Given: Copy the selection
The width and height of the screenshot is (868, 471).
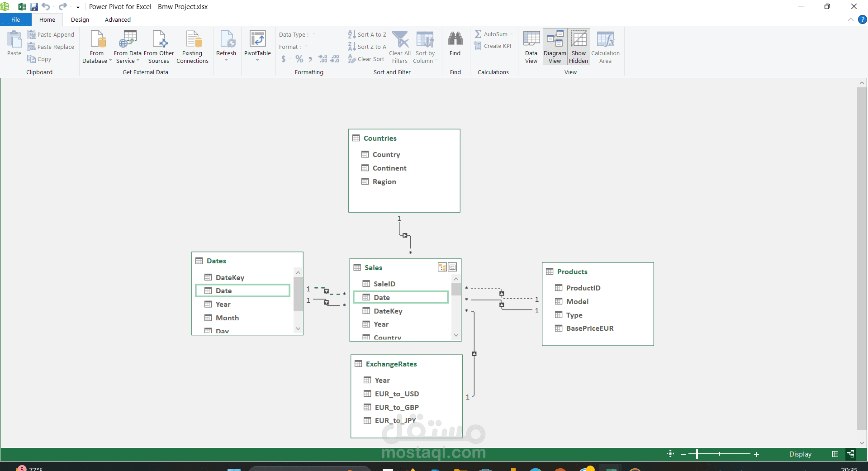Looking at the screenshot, I should [x=39, y=59].
